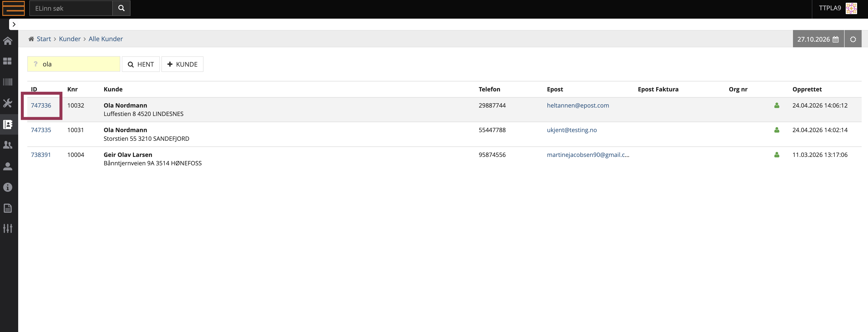
Task: Open the document icon in the sidebar
Action: point(8,208)
